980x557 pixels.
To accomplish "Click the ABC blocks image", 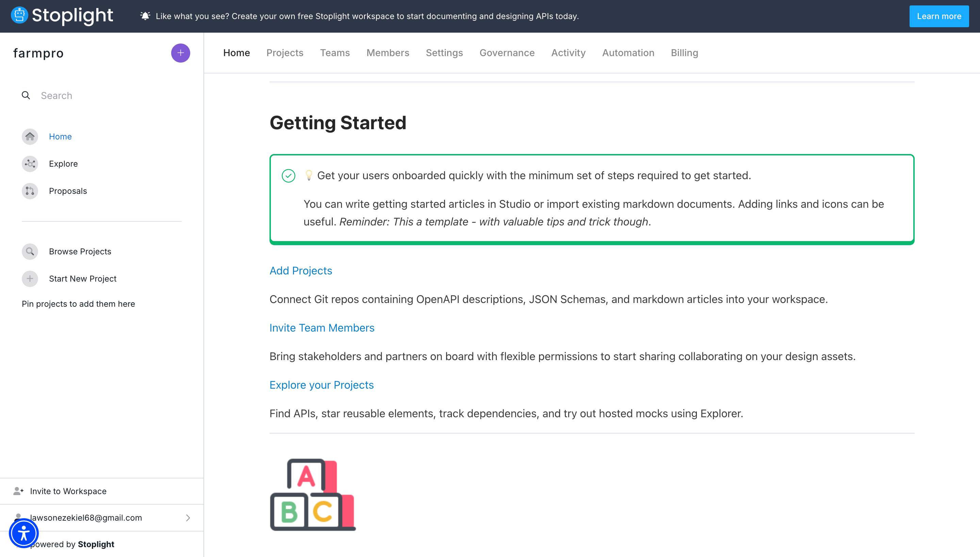I will pyautogui.click(x=313, y=494).
